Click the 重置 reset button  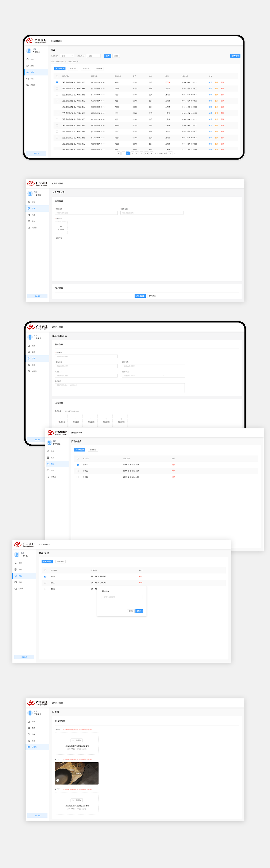click(116, 56)
